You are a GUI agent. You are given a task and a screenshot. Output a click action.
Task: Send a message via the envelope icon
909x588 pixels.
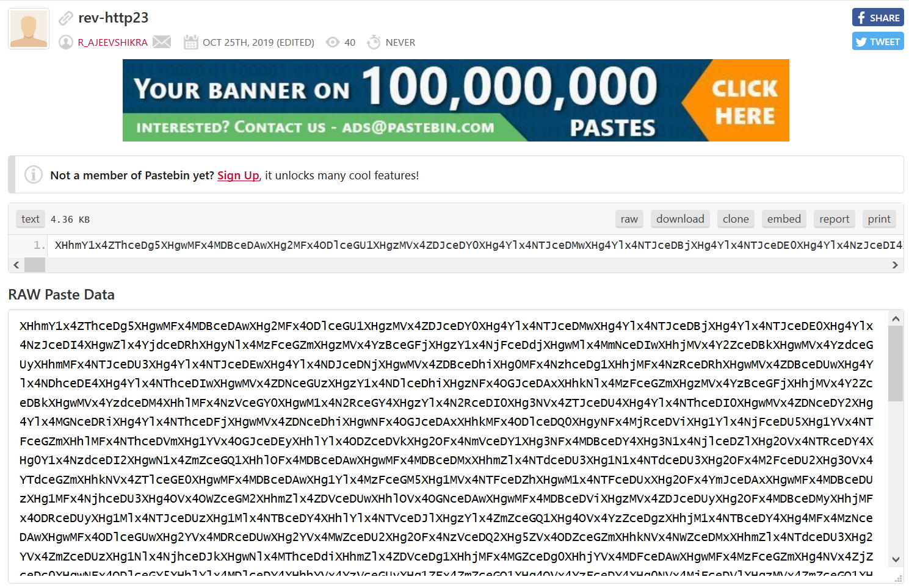162,41
